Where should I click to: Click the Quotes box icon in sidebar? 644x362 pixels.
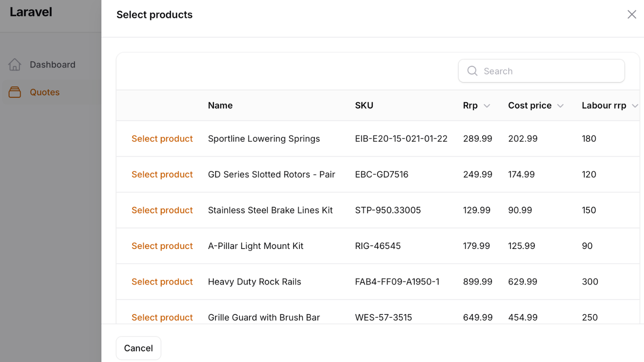tap(15, 92)
